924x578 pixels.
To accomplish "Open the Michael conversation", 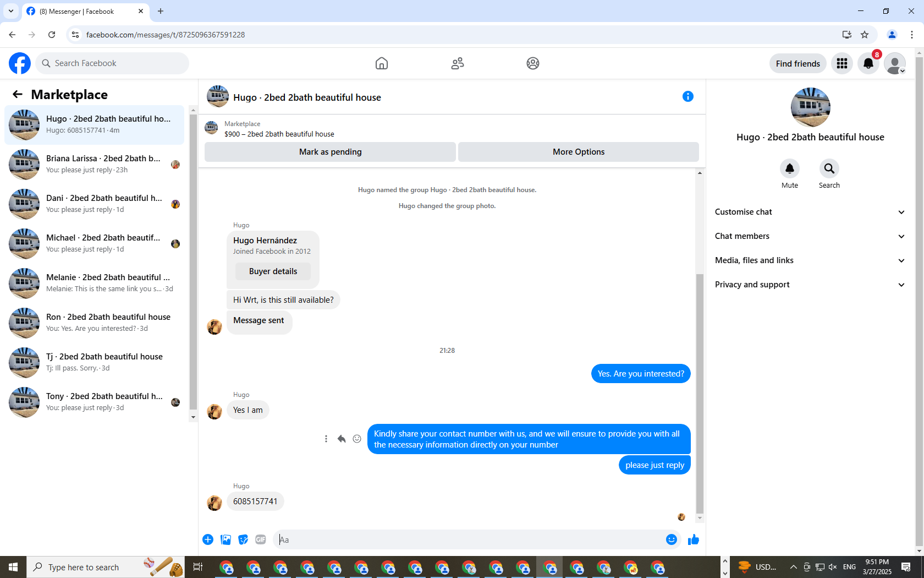I will point(95,244).
